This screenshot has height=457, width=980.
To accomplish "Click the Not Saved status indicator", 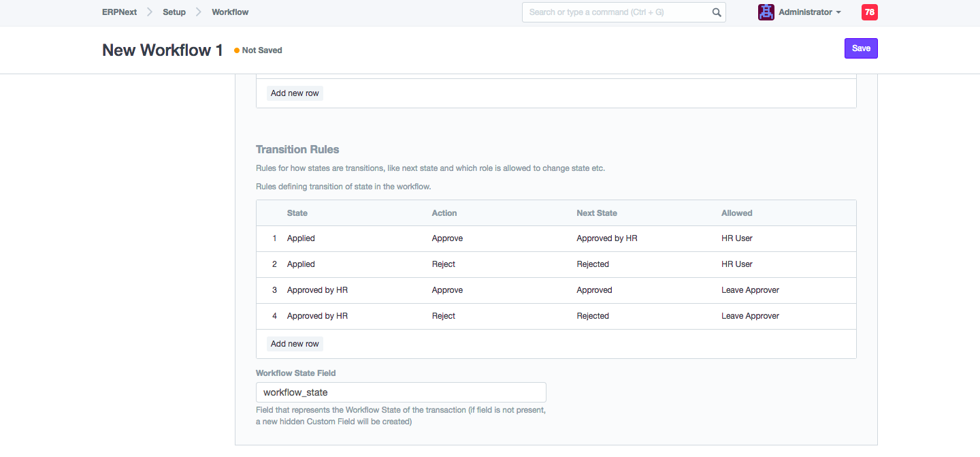I will (261, 50).
